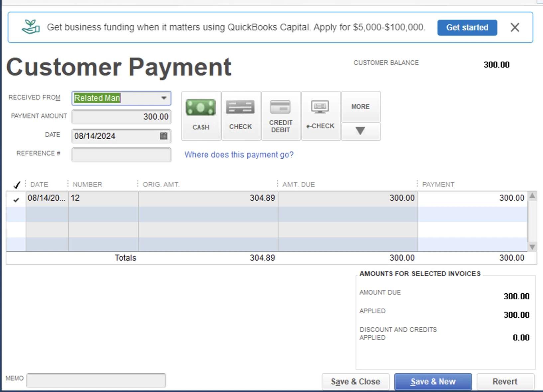The height and width of the screenshot is (392, 543).
Task: Toggle the select-all checkmark column header
Action: coord(17,185)
